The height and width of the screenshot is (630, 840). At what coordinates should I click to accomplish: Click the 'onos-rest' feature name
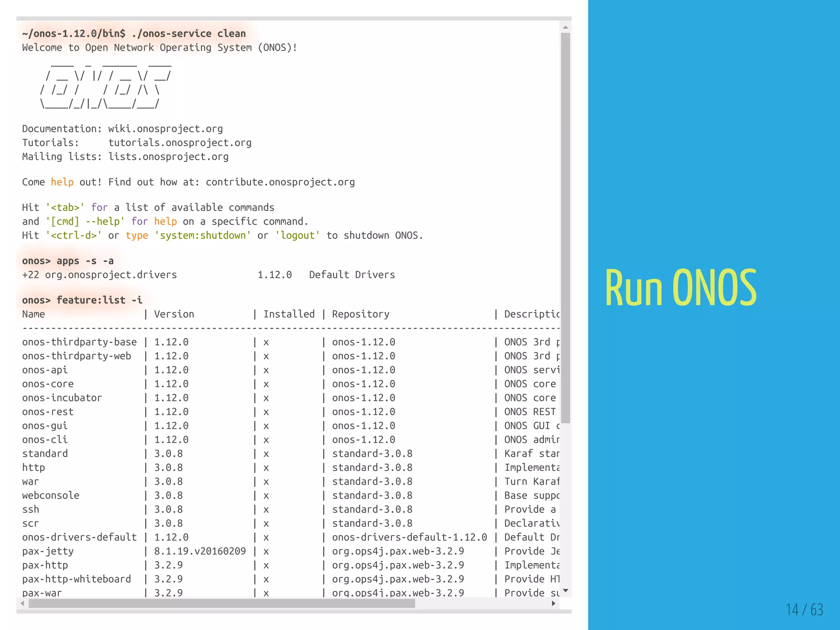(x=48, y=412)
